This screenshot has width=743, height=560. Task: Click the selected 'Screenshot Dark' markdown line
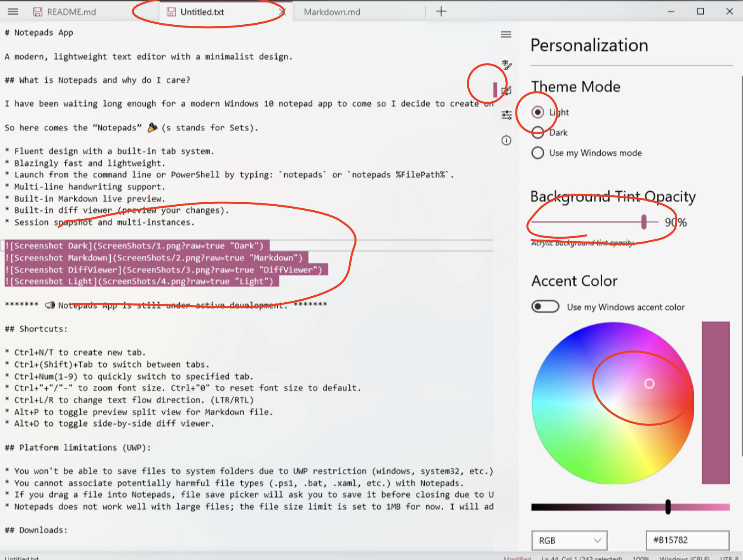click(137, 246)
